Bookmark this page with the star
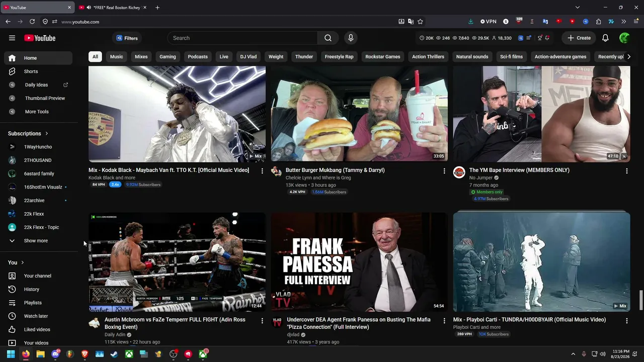Viewport: 644px width, 362px height. 420,22
